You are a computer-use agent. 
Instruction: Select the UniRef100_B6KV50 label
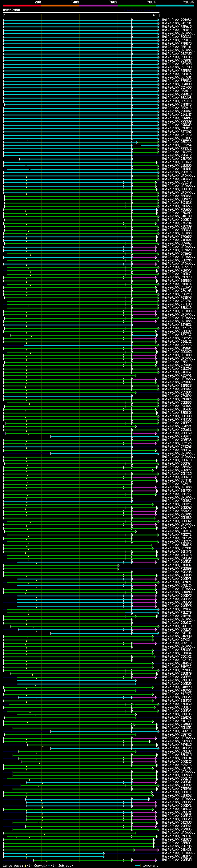[177, 491]
